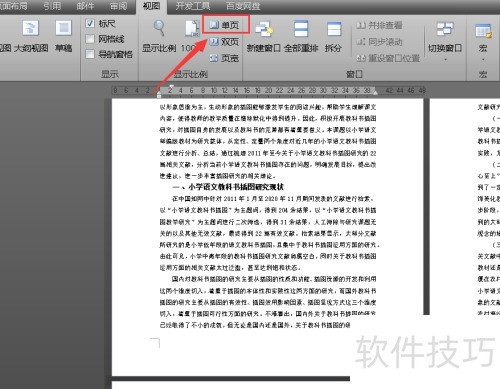This screenshot has height=389, width=500.
Task: Switch to 草稿 draft view
Action: (63, 37)
